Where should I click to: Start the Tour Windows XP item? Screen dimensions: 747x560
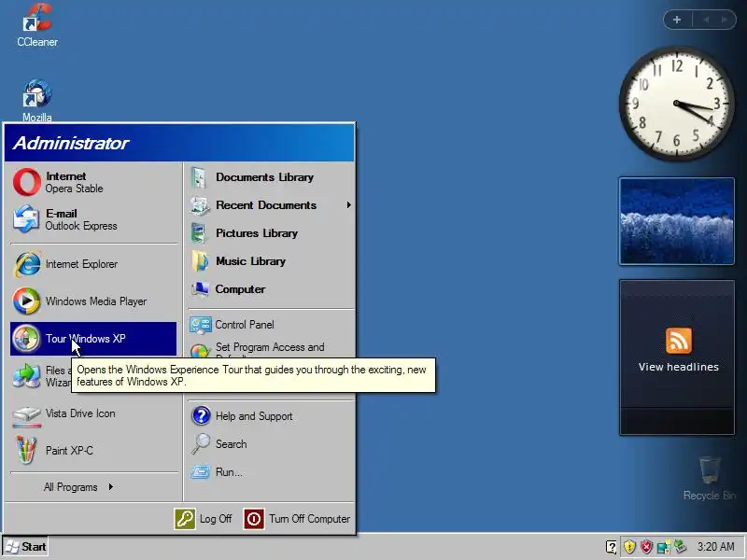[93, 339]
